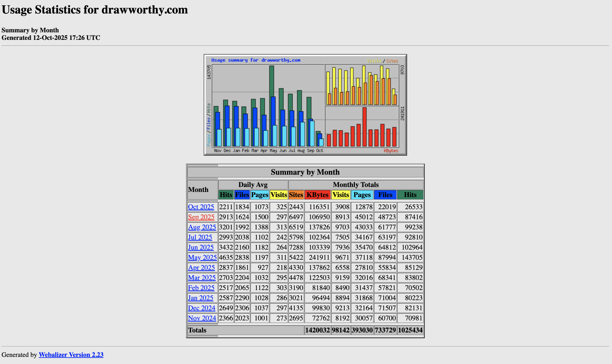Click the usage summary chart image
612x364 pixels.
tap(305, 104)
